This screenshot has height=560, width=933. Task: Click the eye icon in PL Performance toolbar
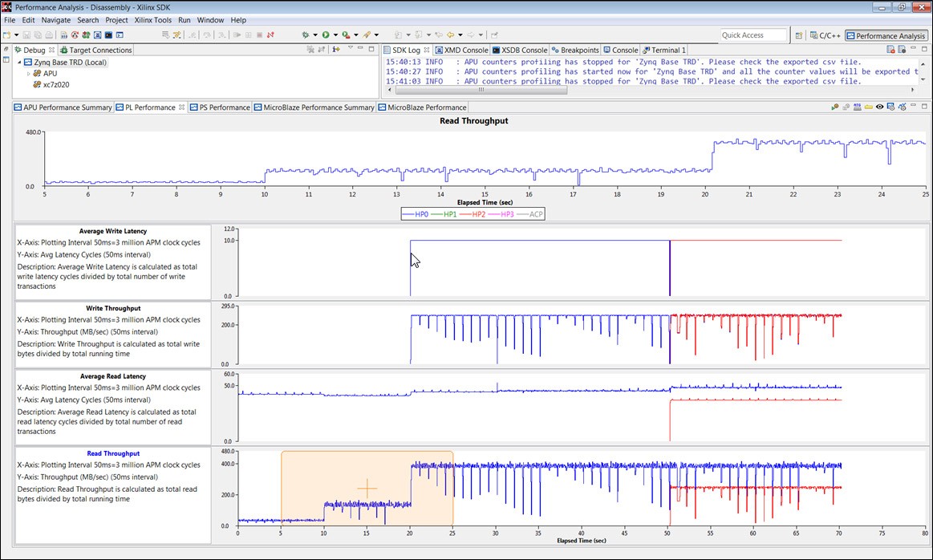879,108
